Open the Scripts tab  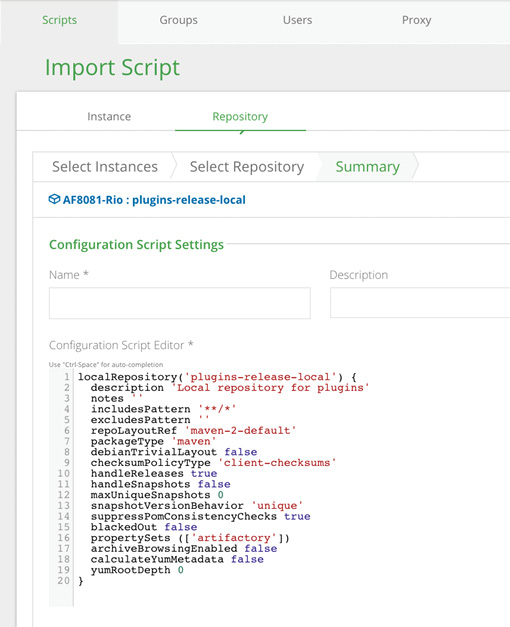point(59,20)
